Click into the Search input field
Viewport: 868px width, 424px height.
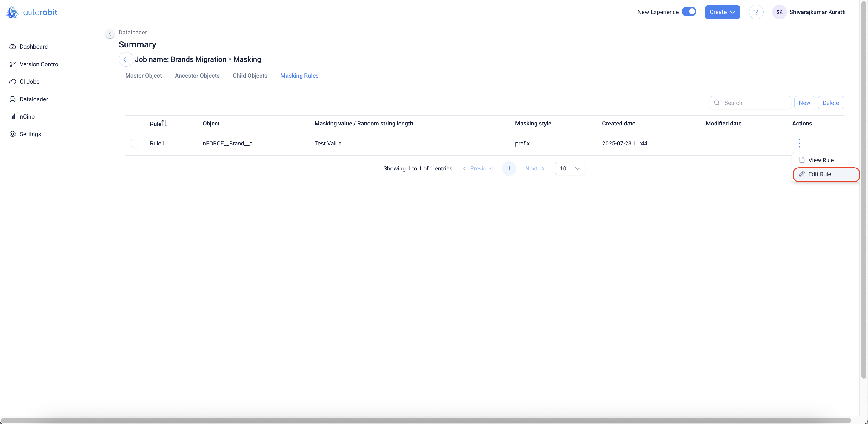click(755, 103)
